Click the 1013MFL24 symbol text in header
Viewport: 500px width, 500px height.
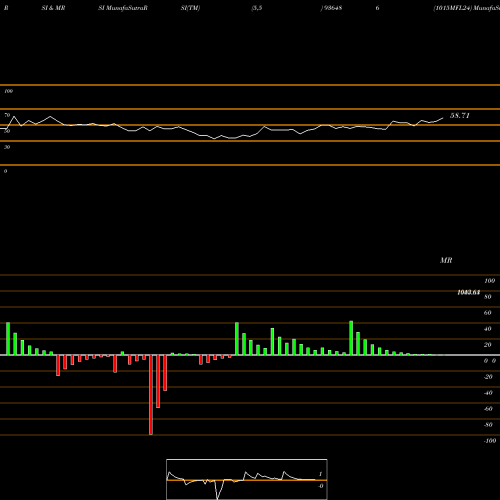tap(453, 8)
